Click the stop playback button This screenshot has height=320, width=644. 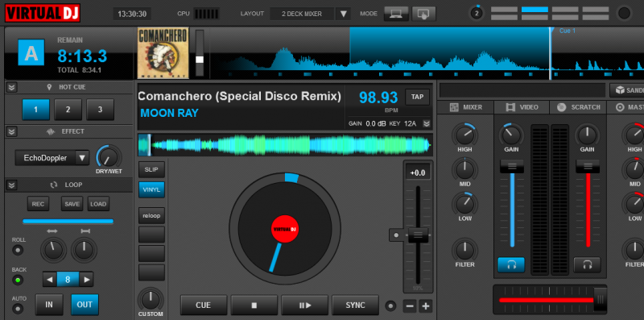point(254,305)
